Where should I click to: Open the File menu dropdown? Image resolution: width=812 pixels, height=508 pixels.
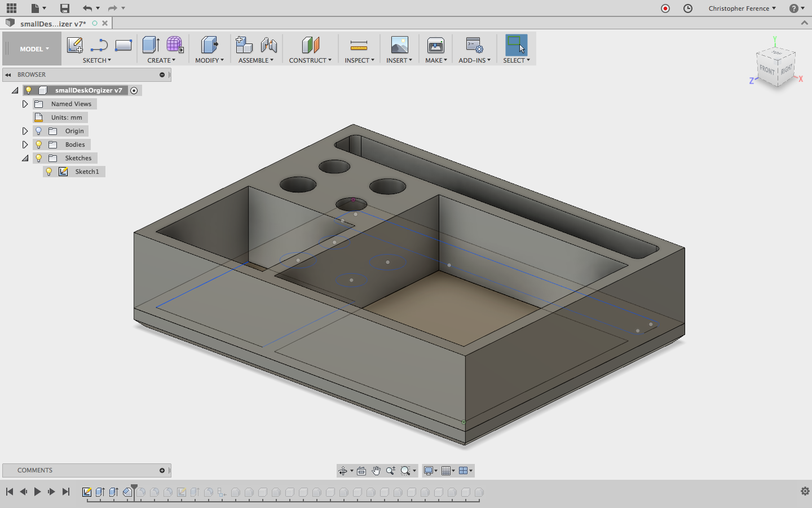click(38, 8)
